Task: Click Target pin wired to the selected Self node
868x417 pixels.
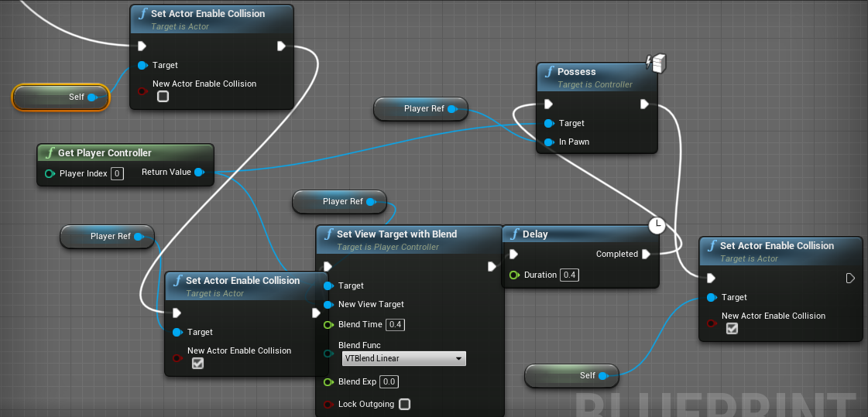Action: [x=142, y=65]
